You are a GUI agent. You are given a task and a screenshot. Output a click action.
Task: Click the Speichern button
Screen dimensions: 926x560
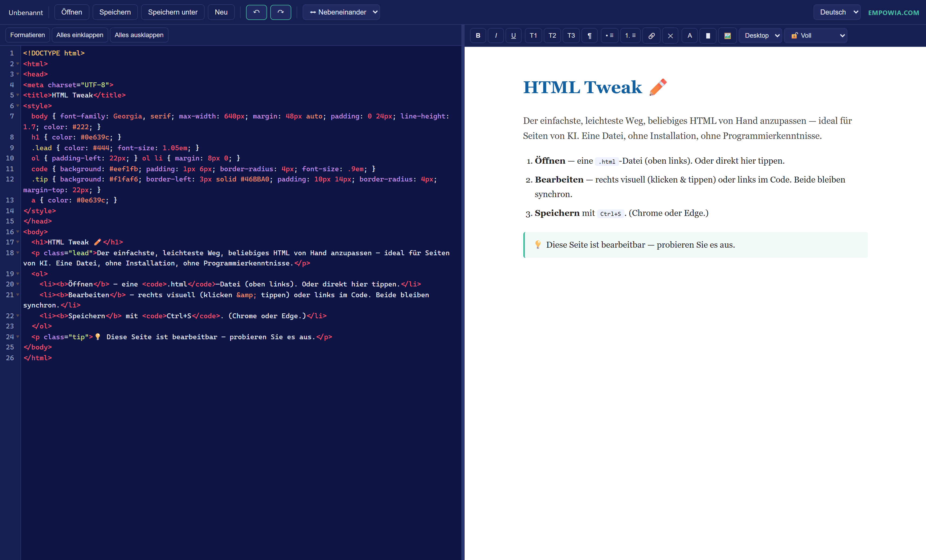115,12
